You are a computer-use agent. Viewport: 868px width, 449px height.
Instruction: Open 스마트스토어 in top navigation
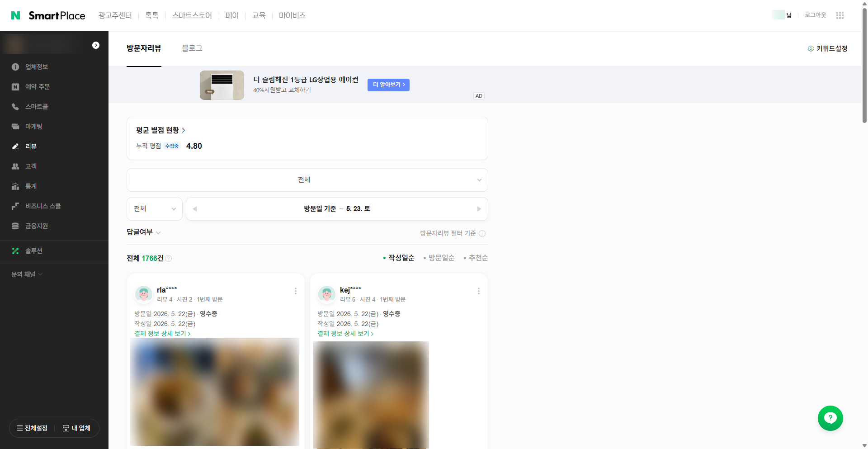point(192,15)
